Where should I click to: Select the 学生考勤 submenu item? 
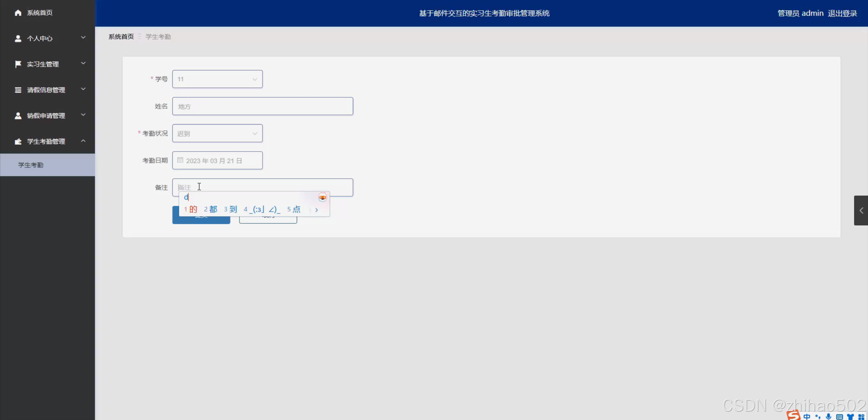31,165
